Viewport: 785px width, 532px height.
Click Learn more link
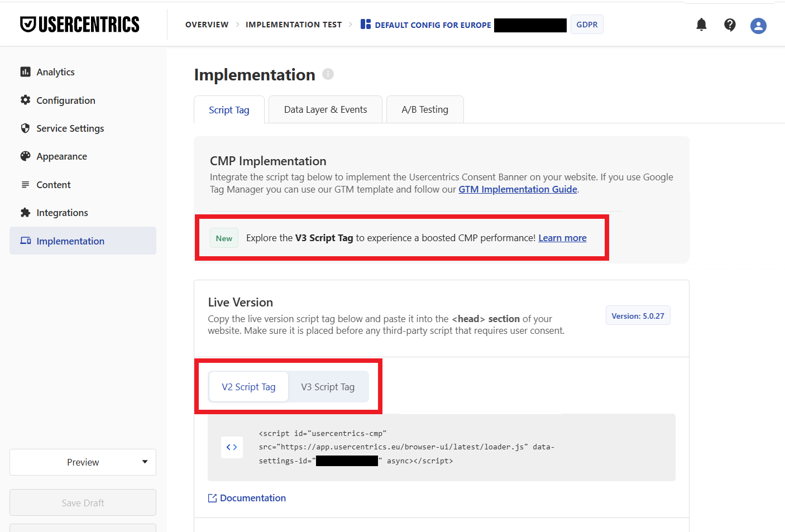(x=562, y=238)
